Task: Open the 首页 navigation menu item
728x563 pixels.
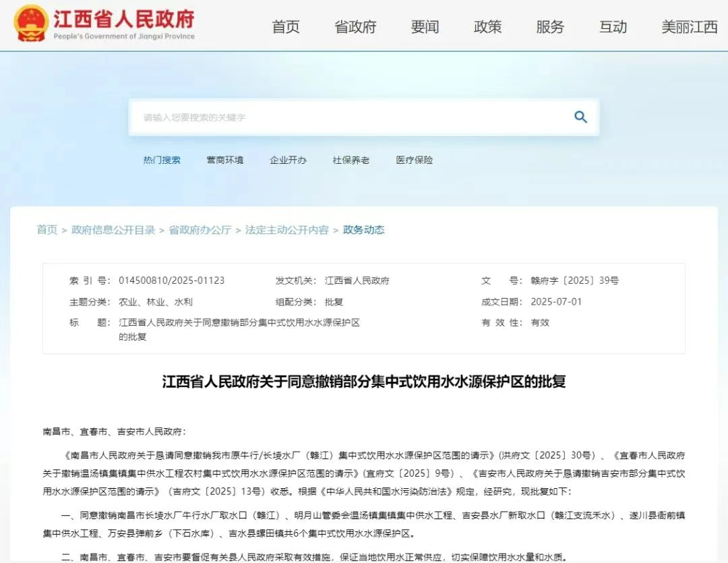Action: click(286, 26)
